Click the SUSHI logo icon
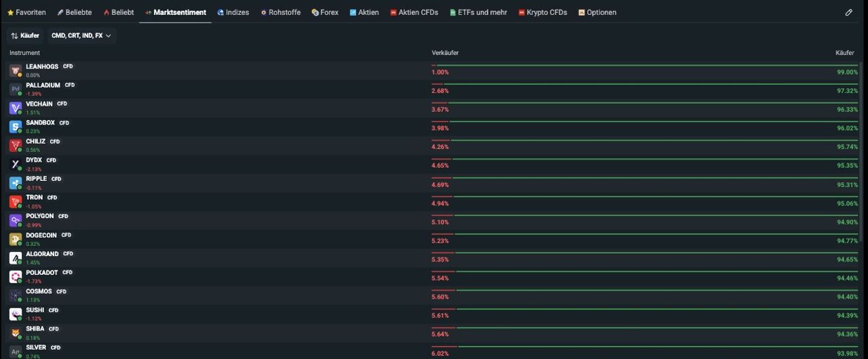The height and width of the screenshot is (359, 868). [16, 314]
